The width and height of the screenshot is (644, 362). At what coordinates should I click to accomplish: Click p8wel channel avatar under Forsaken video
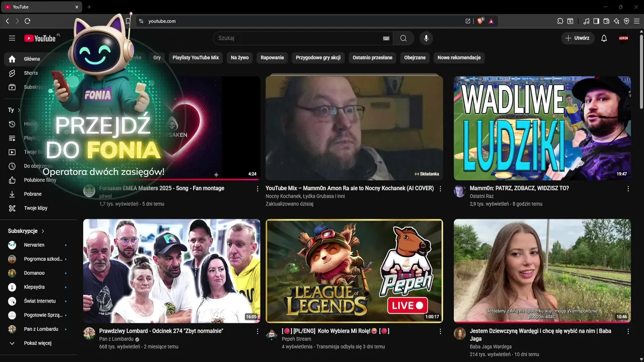89,191
